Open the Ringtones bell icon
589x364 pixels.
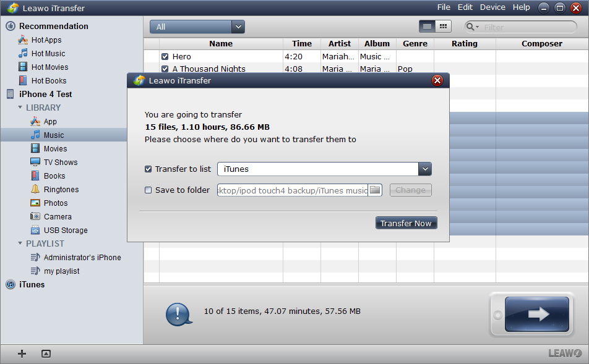pyautogui.click(x=35, y=189)
